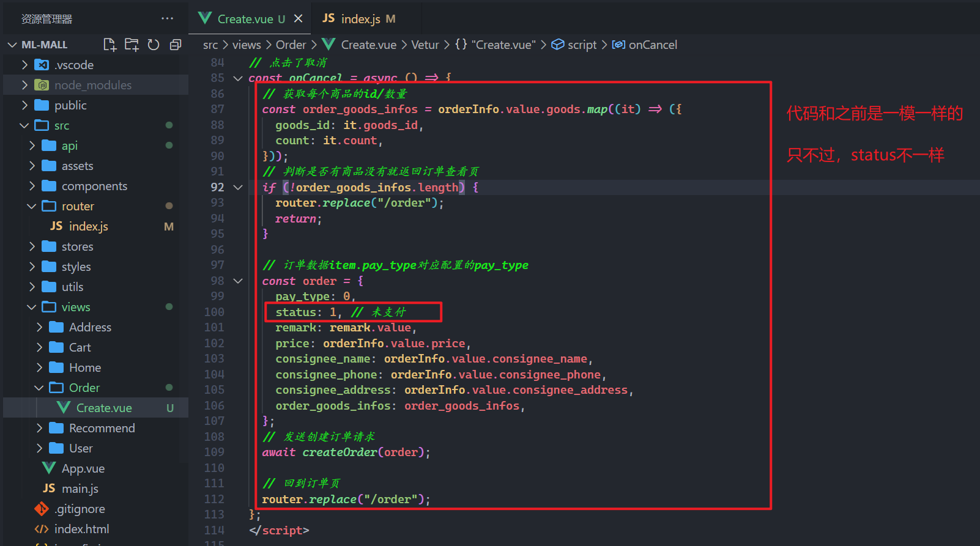Refresh the explorer tree
This screenshot has width=980, height=546.
click(x=154, y=44)
